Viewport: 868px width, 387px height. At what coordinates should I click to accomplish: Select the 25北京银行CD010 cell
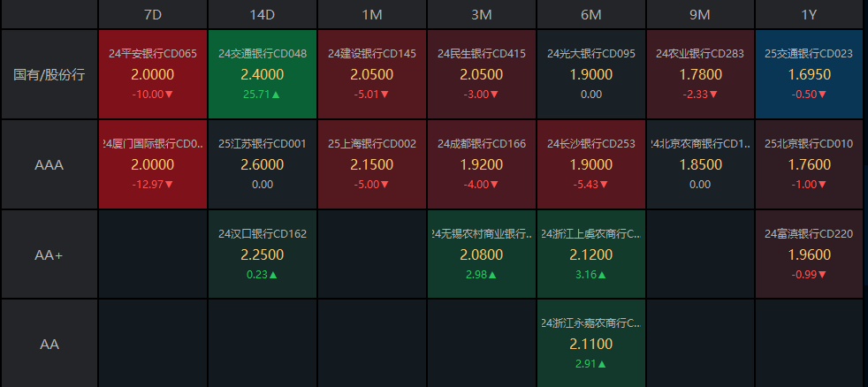[809, 164]
